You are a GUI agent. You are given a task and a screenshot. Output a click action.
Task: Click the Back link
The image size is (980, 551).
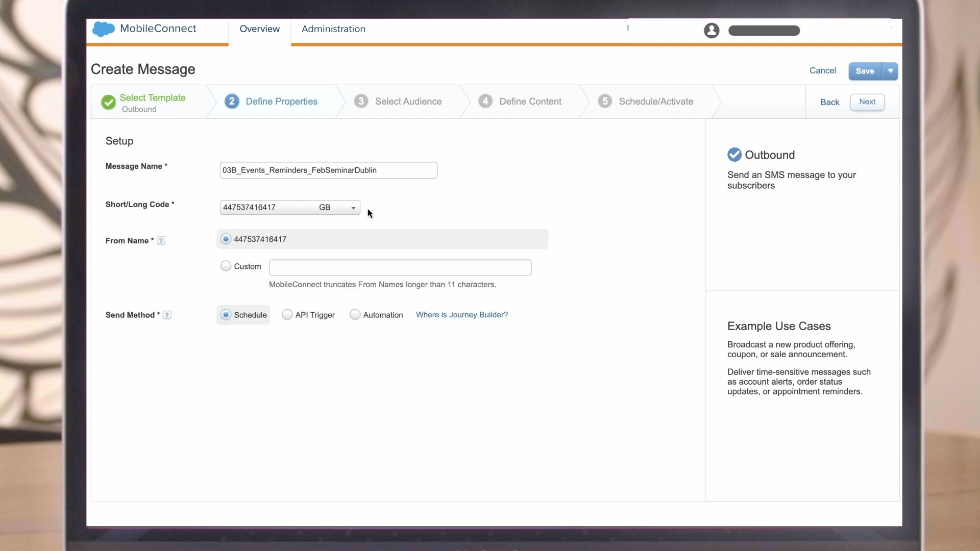coord(829,103)
